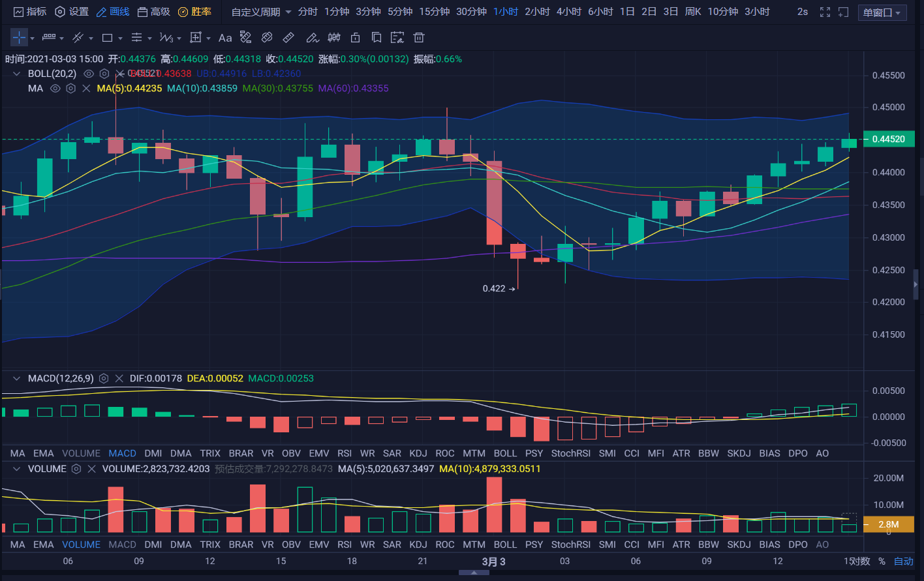924x581 pixels.
Task: Open the 指标 indicators button
Action: point(30,12)
